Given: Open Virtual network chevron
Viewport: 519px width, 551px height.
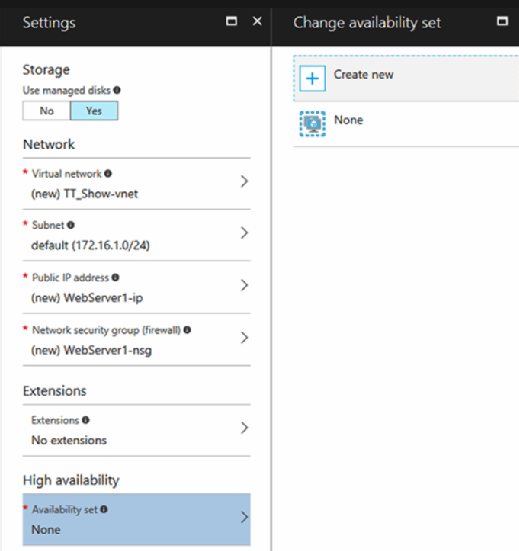Looking at the screenshot, I should tap(245, 181).
